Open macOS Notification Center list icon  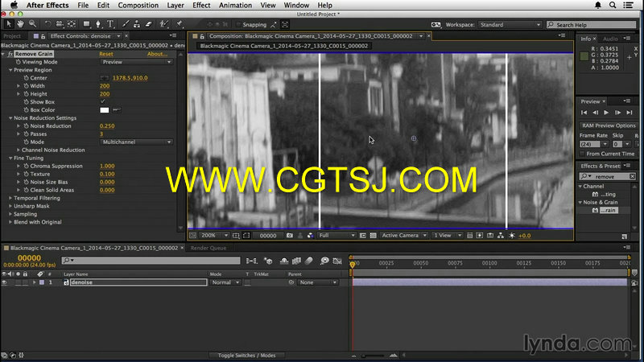click(628, 5)
